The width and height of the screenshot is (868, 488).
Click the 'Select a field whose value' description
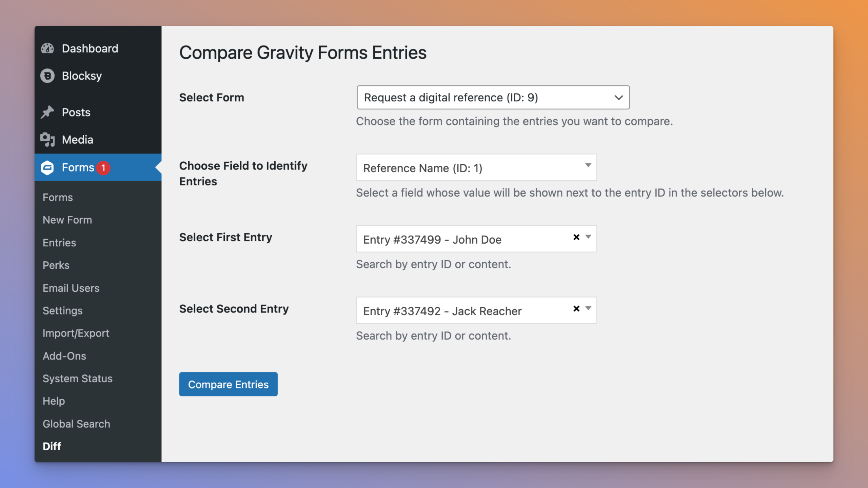[570, 193]
